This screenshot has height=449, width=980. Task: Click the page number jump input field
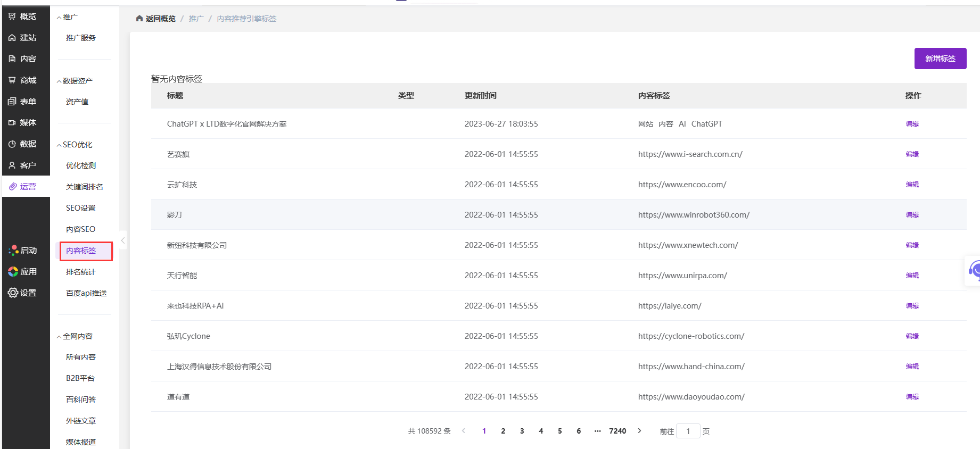(x=688, y=431)
